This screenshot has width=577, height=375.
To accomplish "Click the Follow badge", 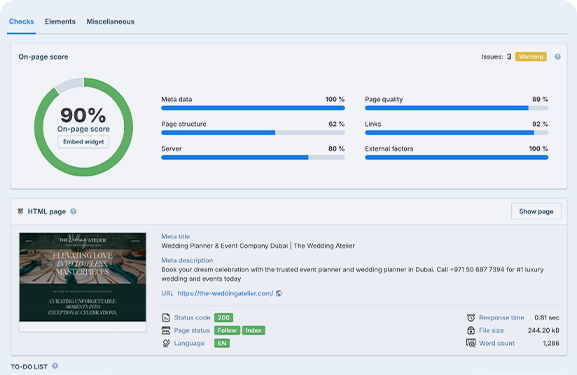I will point(227,330).
